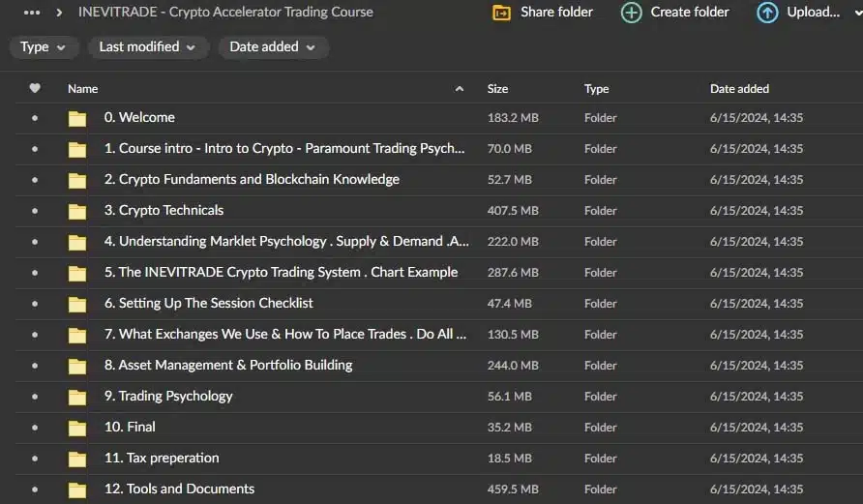Viewport: 863px width, 504px height.
Task: Click folder icon for 1. Course intro
Action: (77, 149)
